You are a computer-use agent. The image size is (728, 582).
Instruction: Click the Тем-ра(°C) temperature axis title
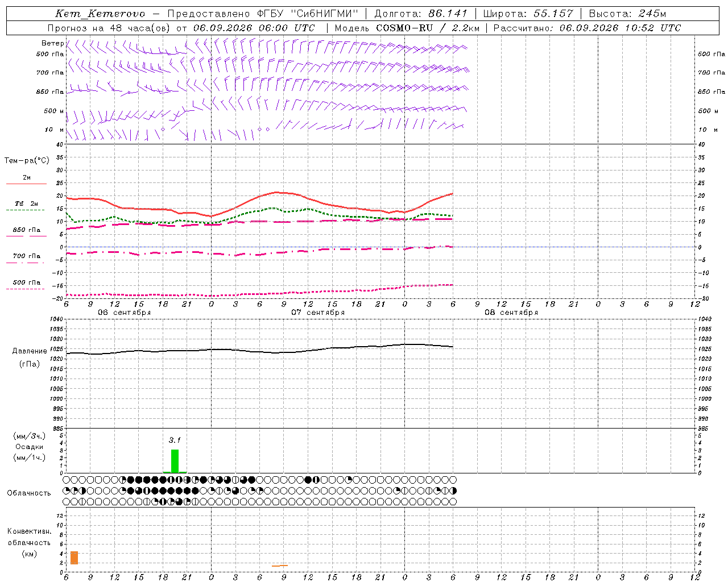(27, 160)
